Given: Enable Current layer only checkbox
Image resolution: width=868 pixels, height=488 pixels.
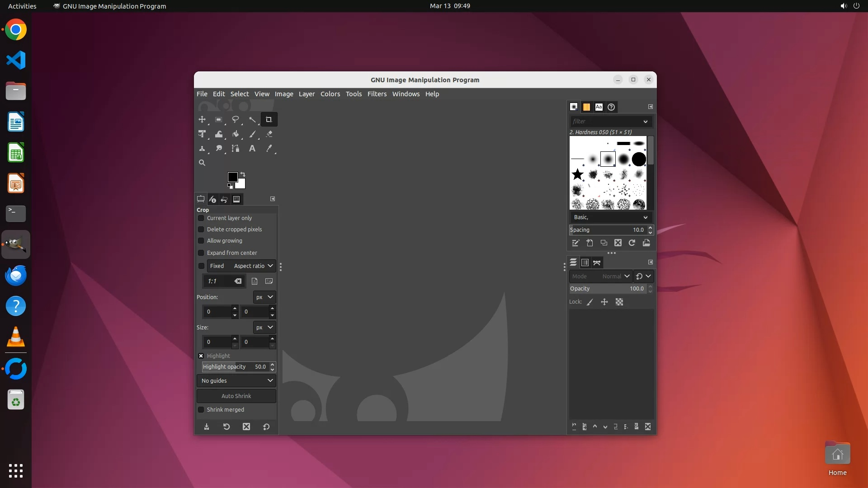Looking at the screenshot, I should [x=201, y=218].
